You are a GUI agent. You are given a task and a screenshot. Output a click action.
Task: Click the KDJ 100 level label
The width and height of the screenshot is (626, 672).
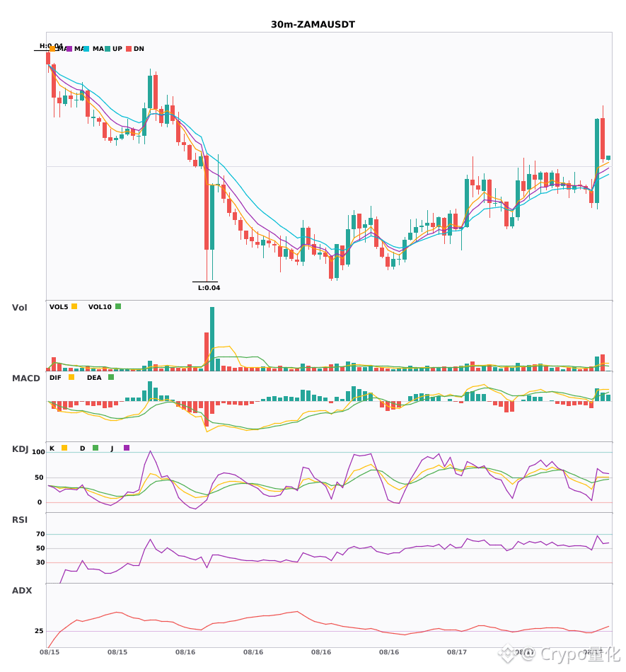(39, 452)
